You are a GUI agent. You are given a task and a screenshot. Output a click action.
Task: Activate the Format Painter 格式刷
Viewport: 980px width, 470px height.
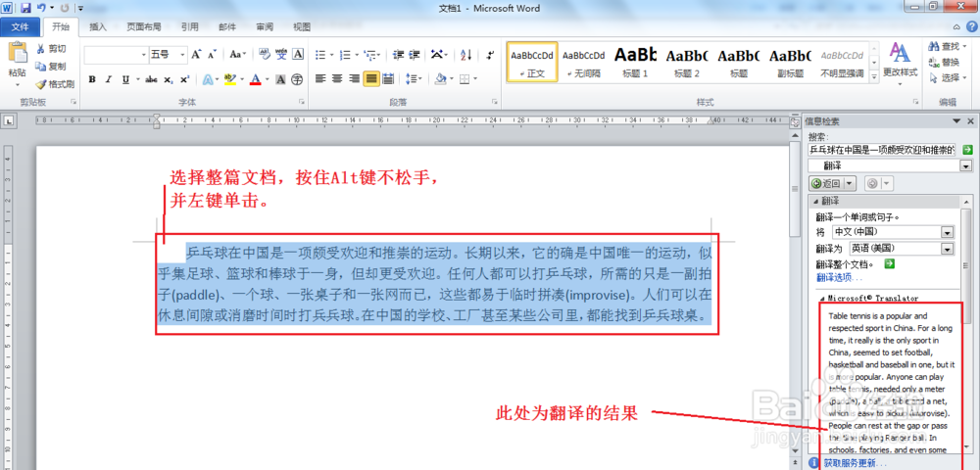55,83
